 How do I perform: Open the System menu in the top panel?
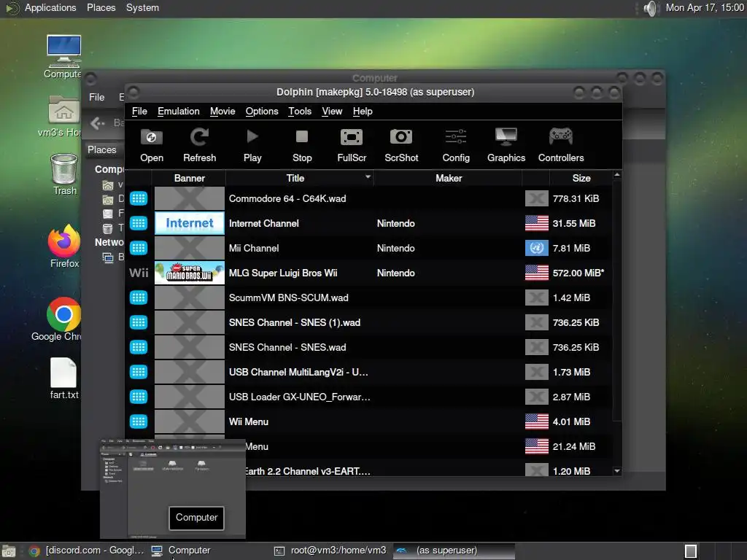coord(142,7)
